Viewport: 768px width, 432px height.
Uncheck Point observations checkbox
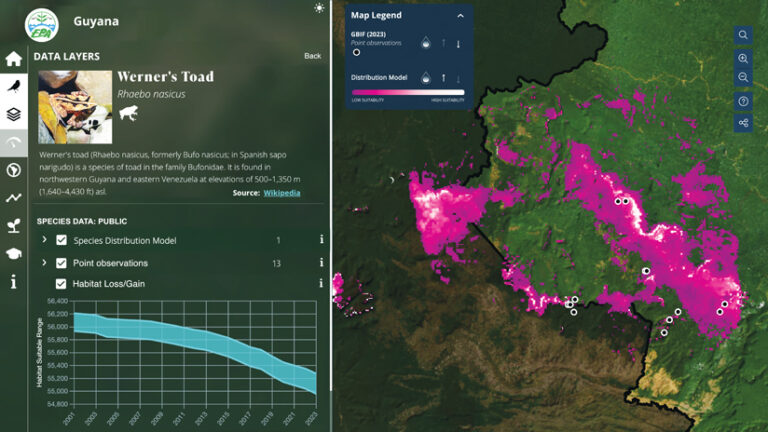point(61,263)
